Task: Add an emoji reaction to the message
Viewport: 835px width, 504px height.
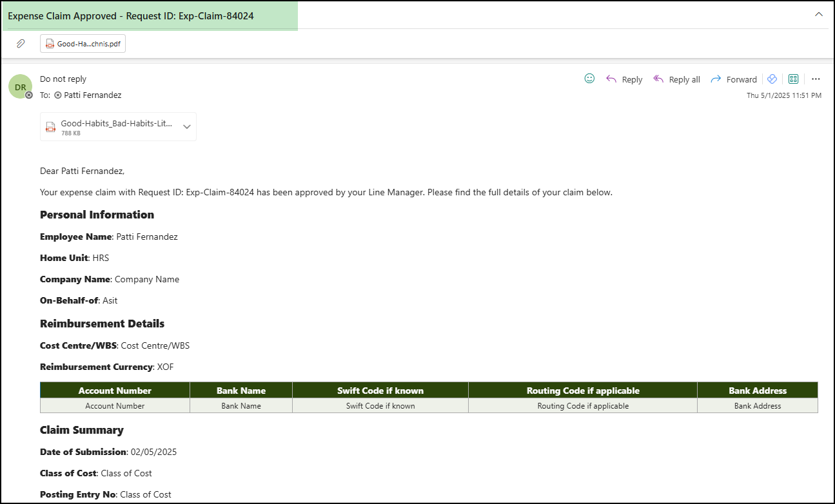Action: tap(589, 78)
